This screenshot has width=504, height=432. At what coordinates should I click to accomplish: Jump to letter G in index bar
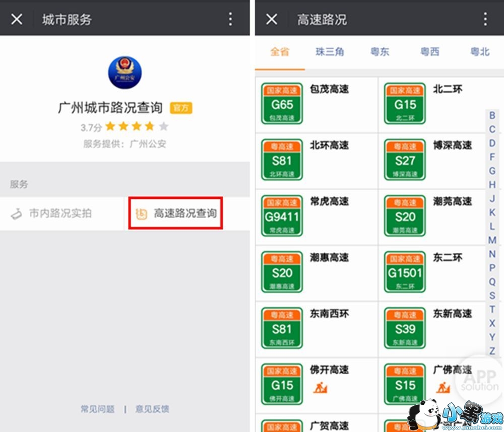(492, 171)
